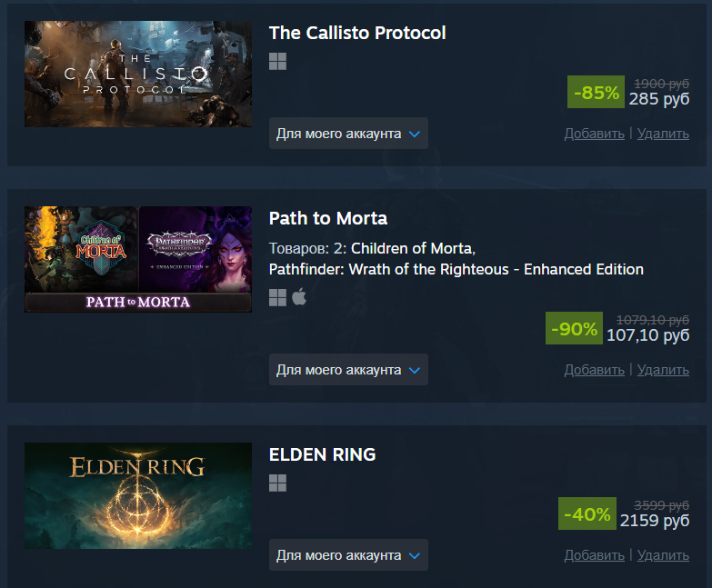This screenshot has height=588, width=712.
Task: Click the Windows icon under ELDEN RING
Action: tap(277, 483)
